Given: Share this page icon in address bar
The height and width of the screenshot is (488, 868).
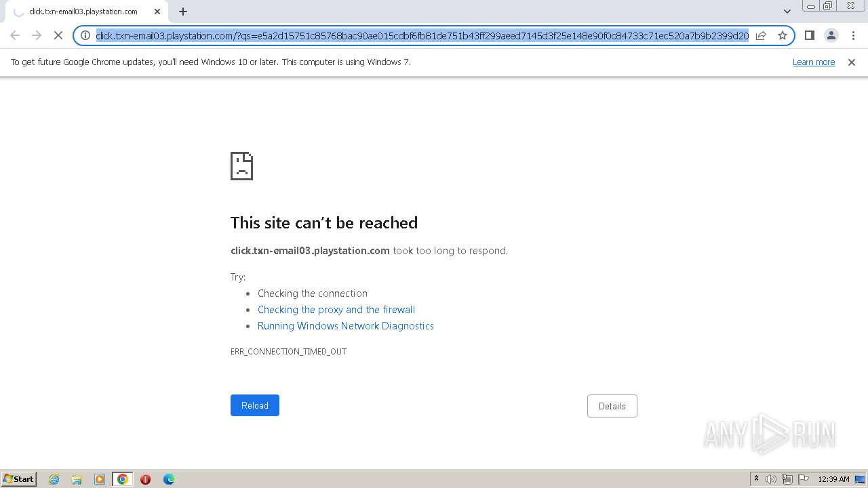Looking at the screenshot, I should click(761, 35).
